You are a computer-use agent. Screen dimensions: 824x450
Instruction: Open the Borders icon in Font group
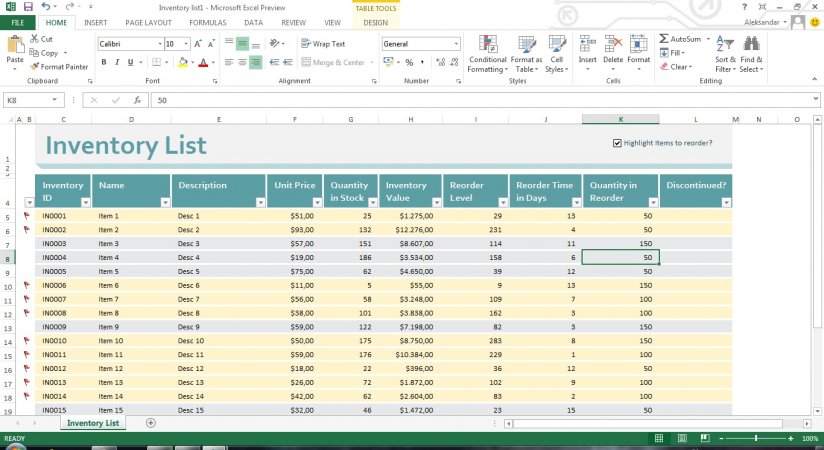tap(157, 62)
